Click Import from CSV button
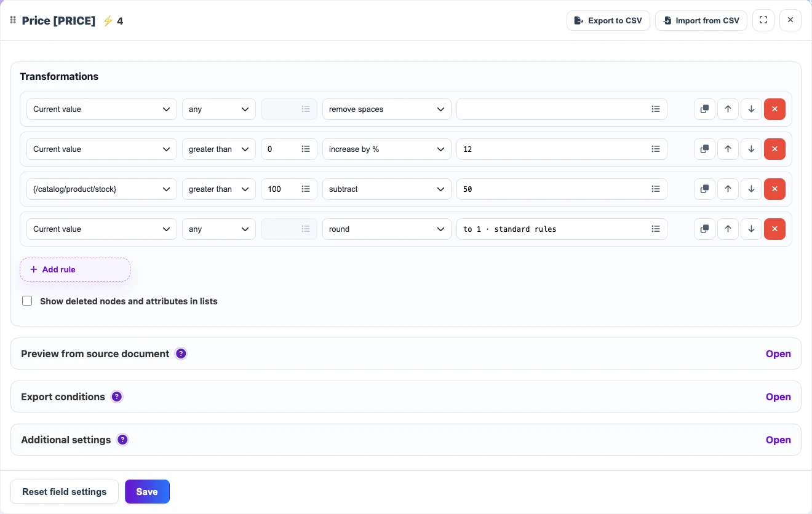 pos(701,20)
